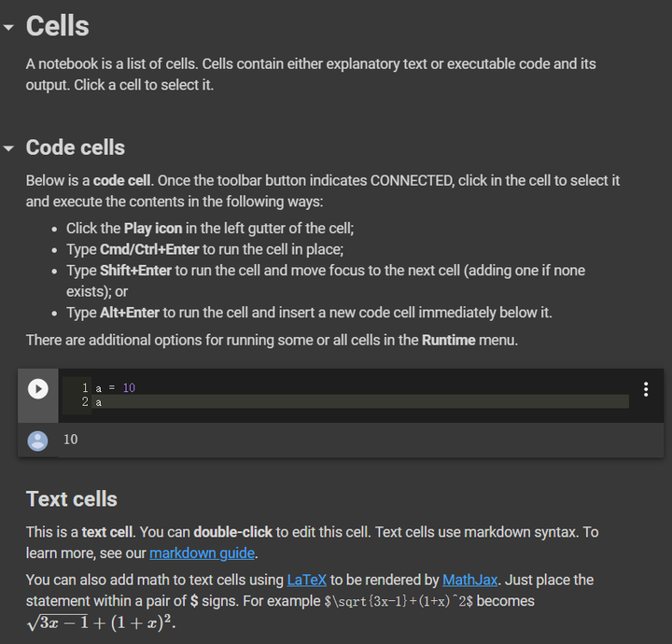Viewport: 672px width, 644px height.
Task: Select the cell output value 10
Action: [x=71, y=440]
